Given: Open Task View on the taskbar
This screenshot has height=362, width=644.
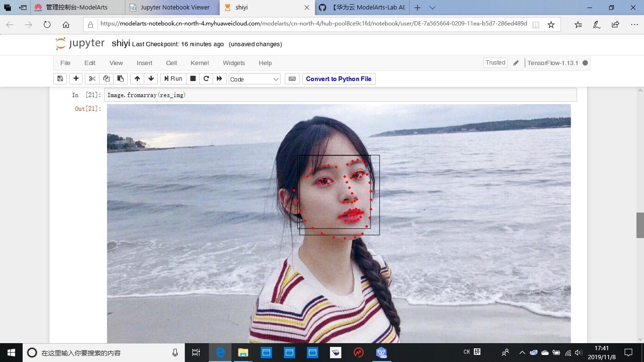Looking at the screenshot, I should click(196, 352).
